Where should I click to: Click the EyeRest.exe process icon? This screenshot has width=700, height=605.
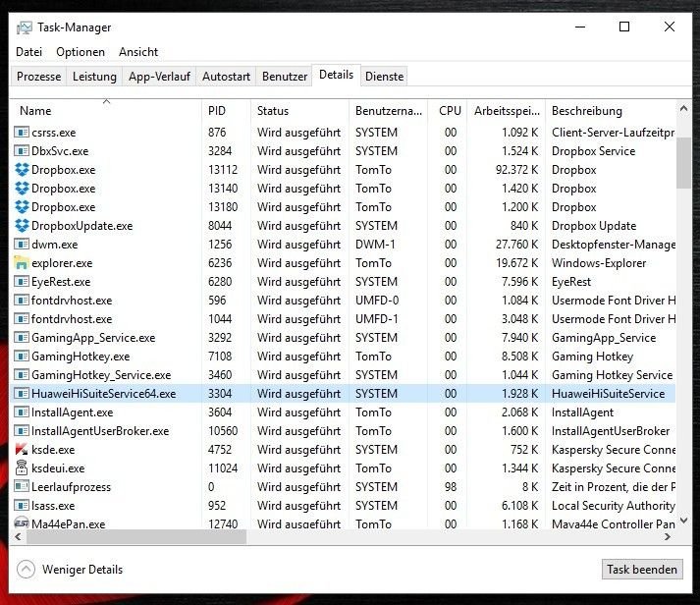click(22, 282)
